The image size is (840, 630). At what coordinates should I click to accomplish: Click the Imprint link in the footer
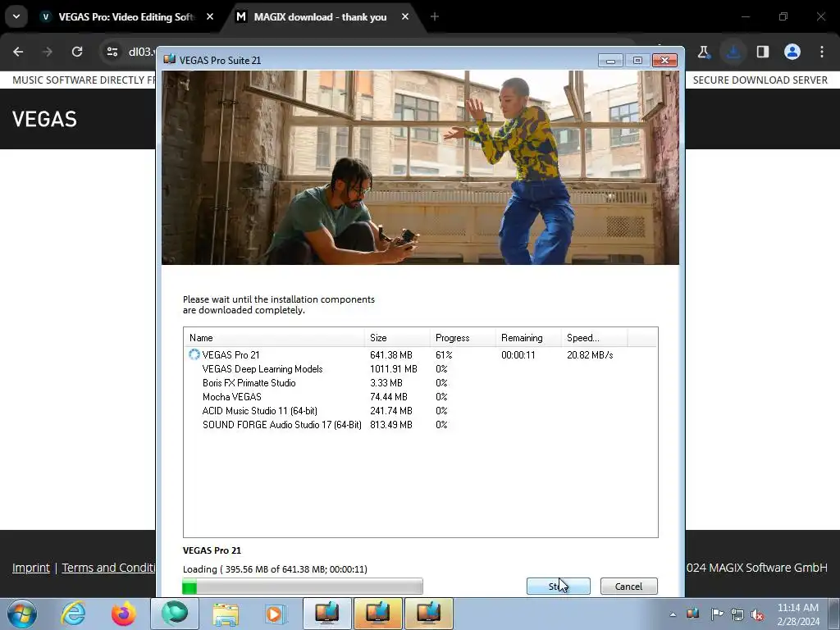pyautogui.click(x=31, y=568)
